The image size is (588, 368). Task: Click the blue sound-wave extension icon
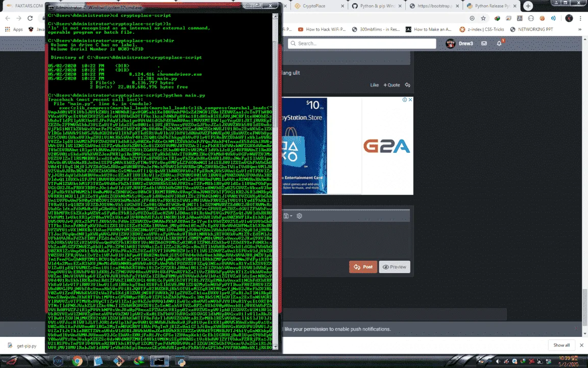point(553,18)
